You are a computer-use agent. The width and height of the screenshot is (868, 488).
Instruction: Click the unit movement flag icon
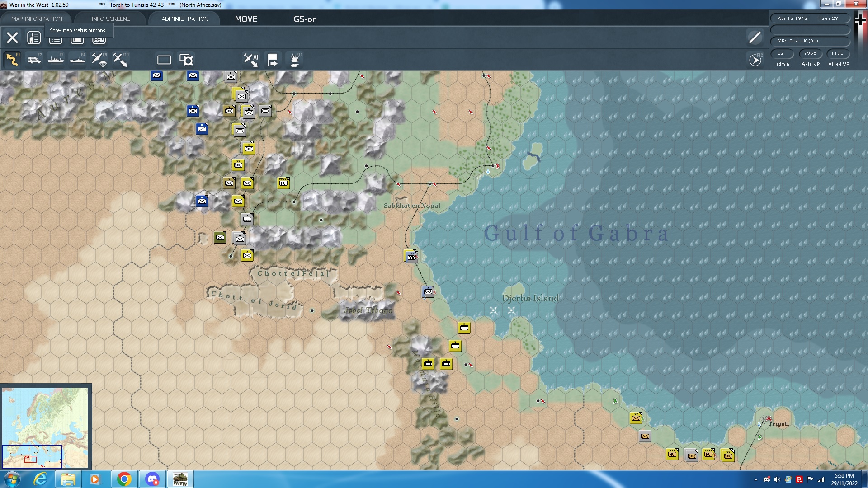click(x=273, y=60)
